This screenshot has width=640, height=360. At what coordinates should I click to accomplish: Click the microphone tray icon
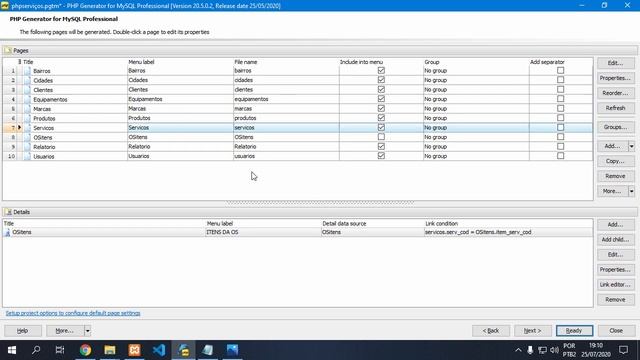(530, 350)
